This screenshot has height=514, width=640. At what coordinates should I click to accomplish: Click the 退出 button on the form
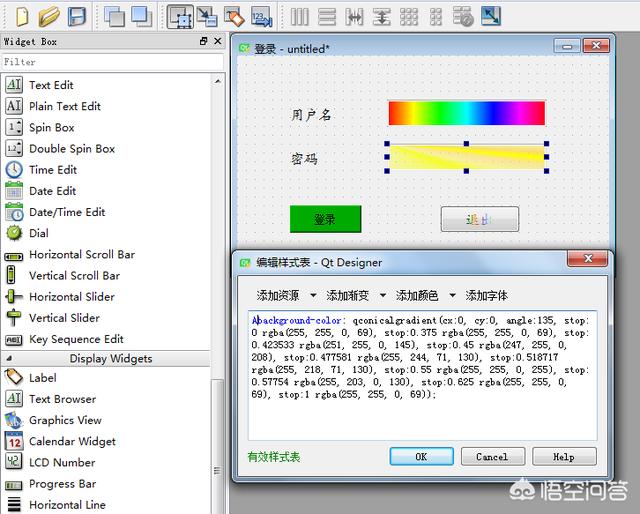coord(480,219)
